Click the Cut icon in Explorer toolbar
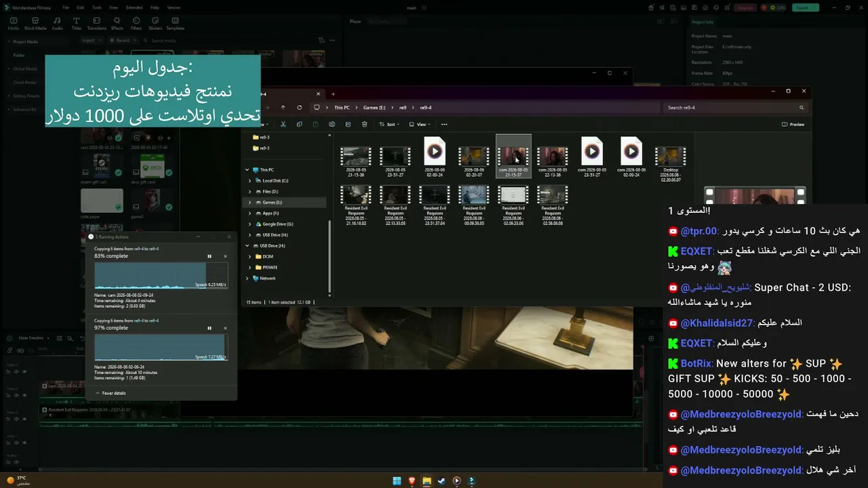The image size is (868, 488). [283, 125]
